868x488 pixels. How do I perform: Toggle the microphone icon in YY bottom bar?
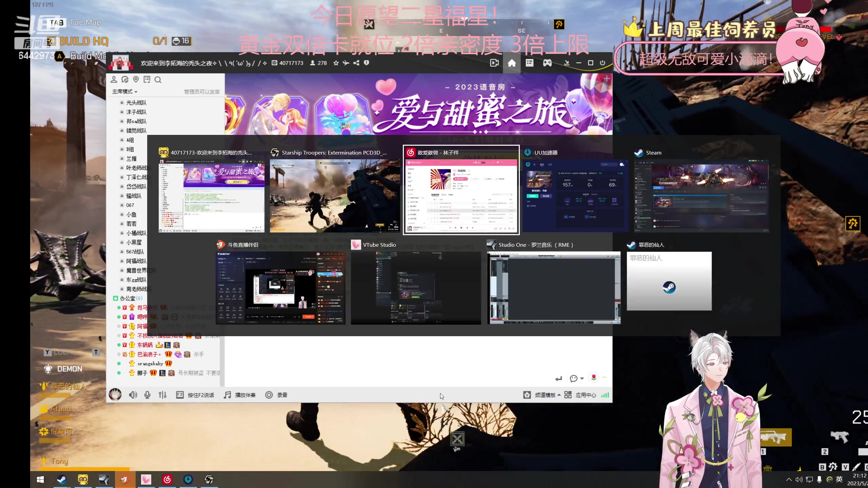147,395
